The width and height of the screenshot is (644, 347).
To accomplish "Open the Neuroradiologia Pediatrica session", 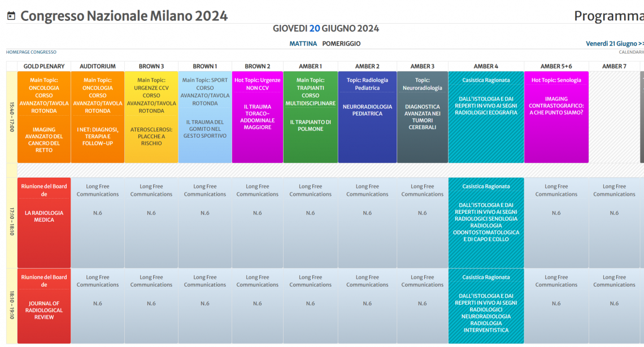I will [367, 110].
